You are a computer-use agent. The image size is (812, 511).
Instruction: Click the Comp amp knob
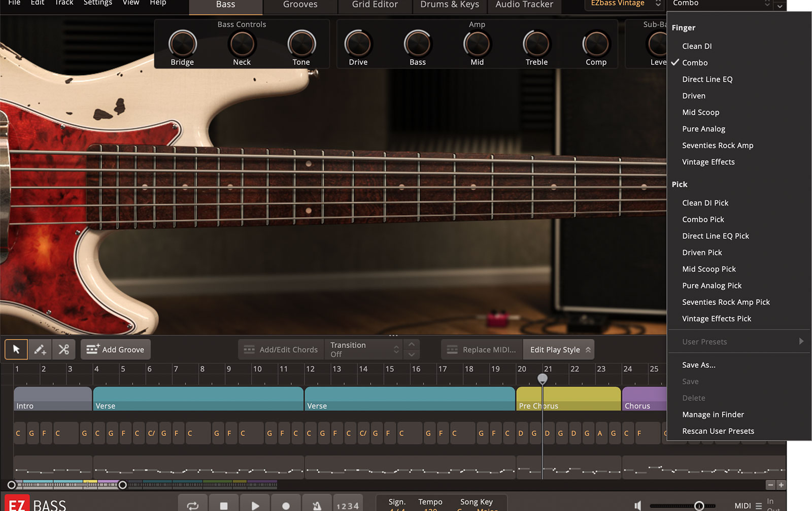[596, 44]
